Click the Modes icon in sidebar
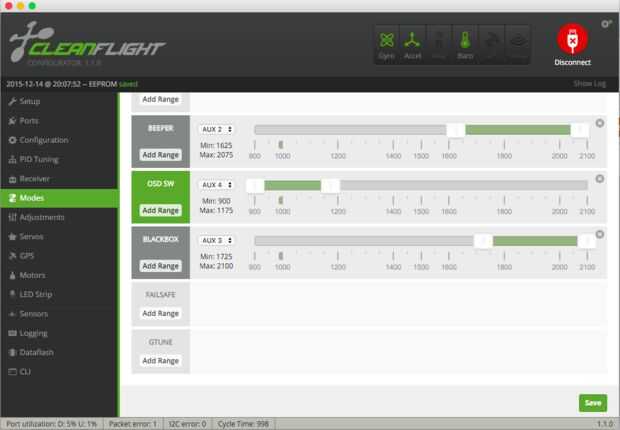620x430 pixels. click(12, 198)
